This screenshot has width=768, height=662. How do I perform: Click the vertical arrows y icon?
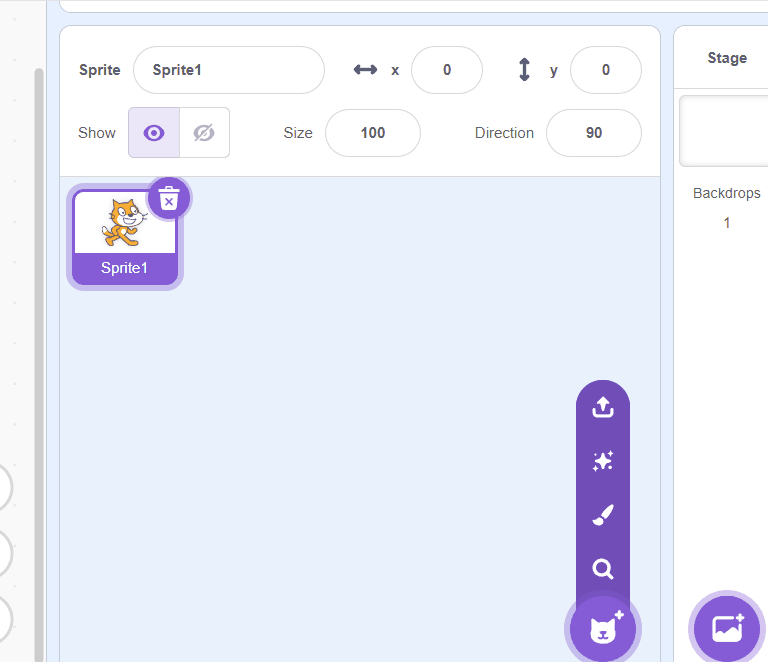coord(524,70)
